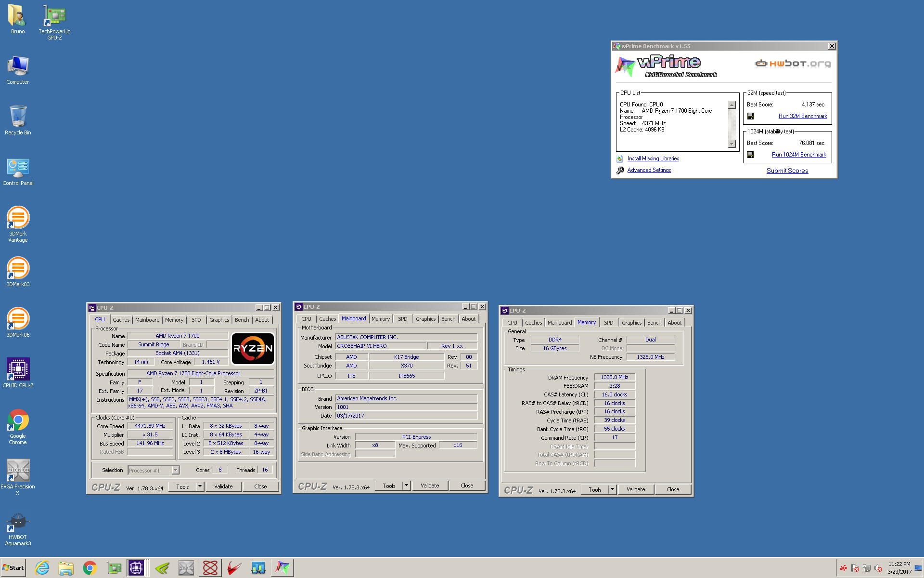Expand Tools dropdown arrow in Memory window

pyautogui.click(x=612, y=489)
